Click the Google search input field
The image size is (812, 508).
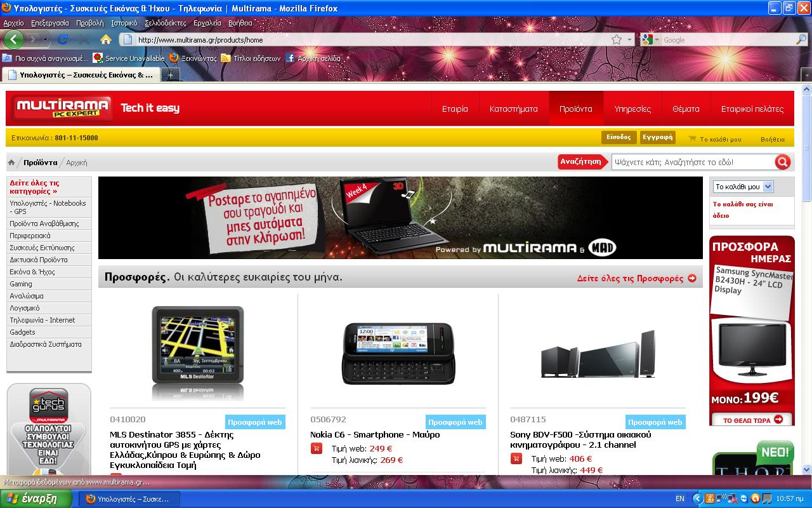point(728,39)
